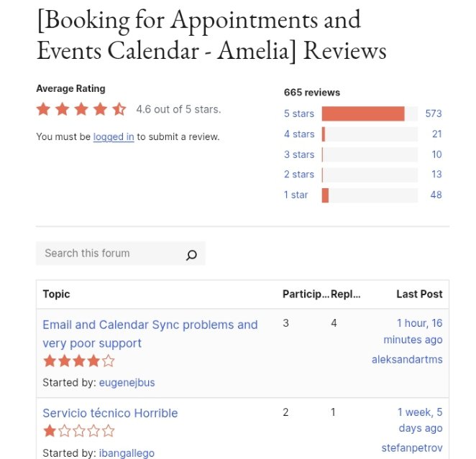Viewport: 476px width, 459px height.
Task: Click the search magnifier icon
Action: point(191,255)
